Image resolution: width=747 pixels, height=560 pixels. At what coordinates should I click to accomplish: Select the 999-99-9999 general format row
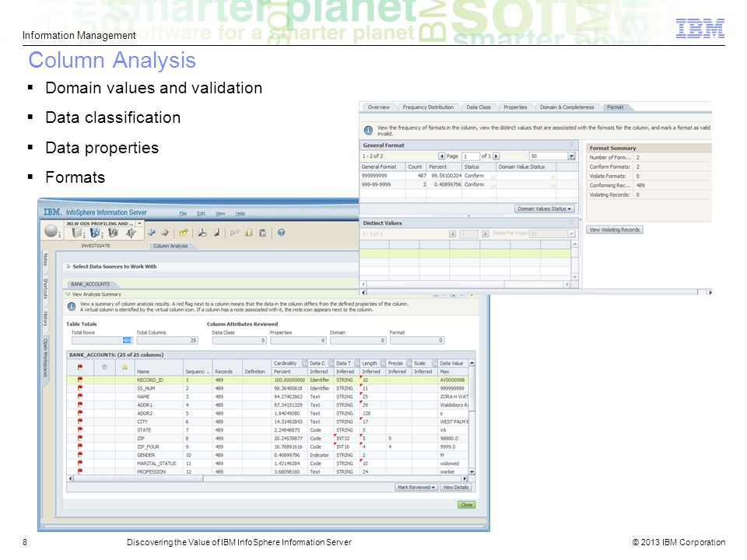click(x=468, y=185)
